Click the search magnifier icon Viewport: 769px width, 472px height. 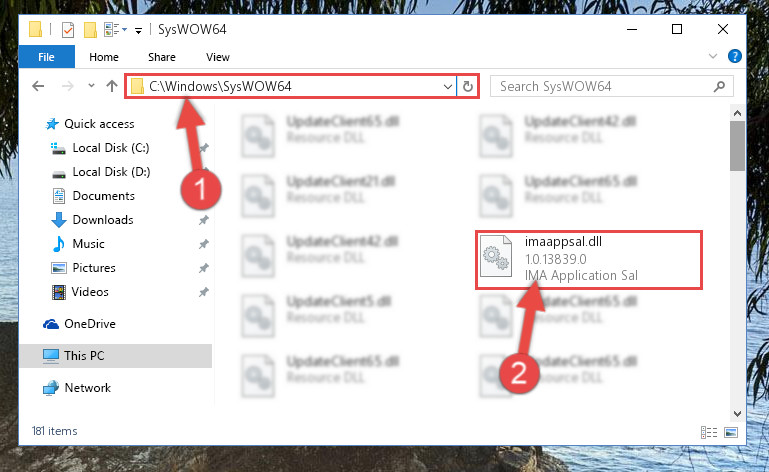pyautogui.click(x=719, y=87)
